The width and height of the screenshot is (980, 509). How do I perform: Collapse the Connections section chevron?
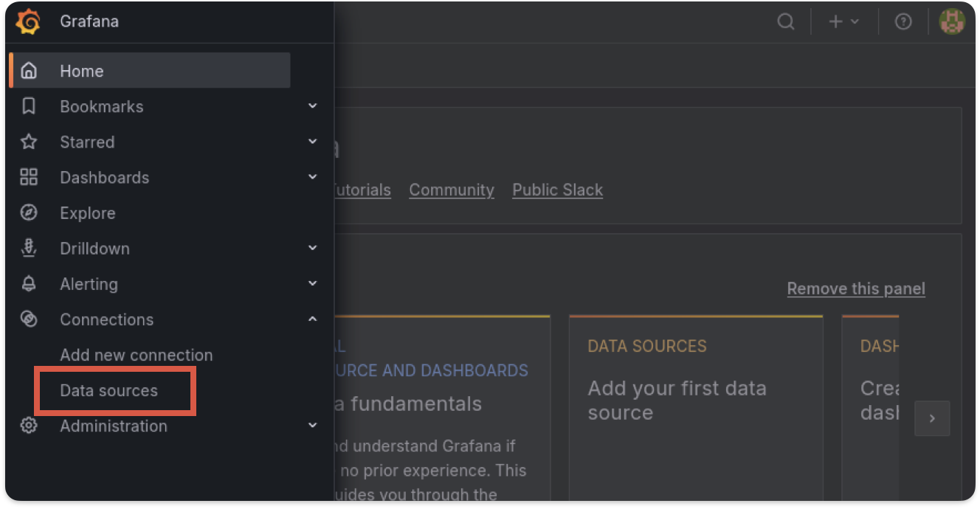[x=313, y=319]
